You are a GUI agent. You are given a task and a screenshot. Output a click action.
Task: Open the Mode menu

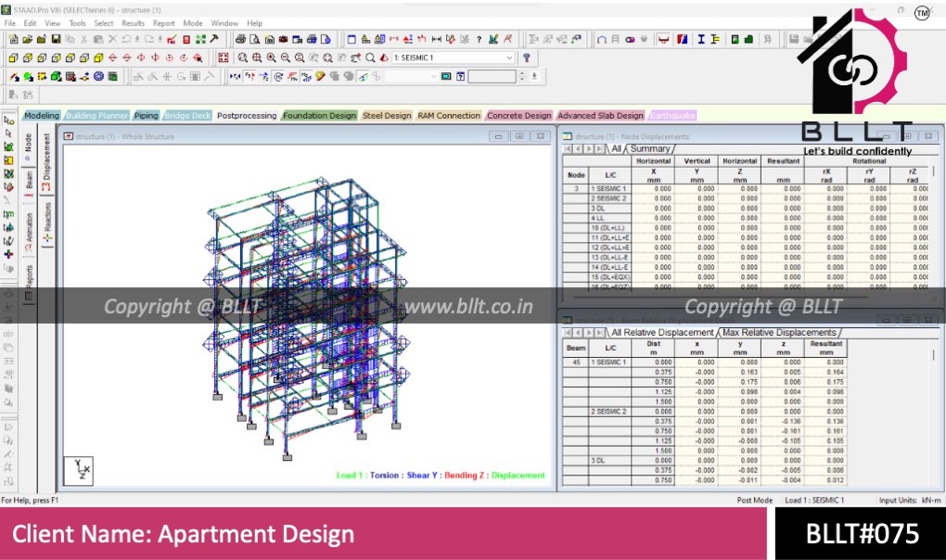193,23
